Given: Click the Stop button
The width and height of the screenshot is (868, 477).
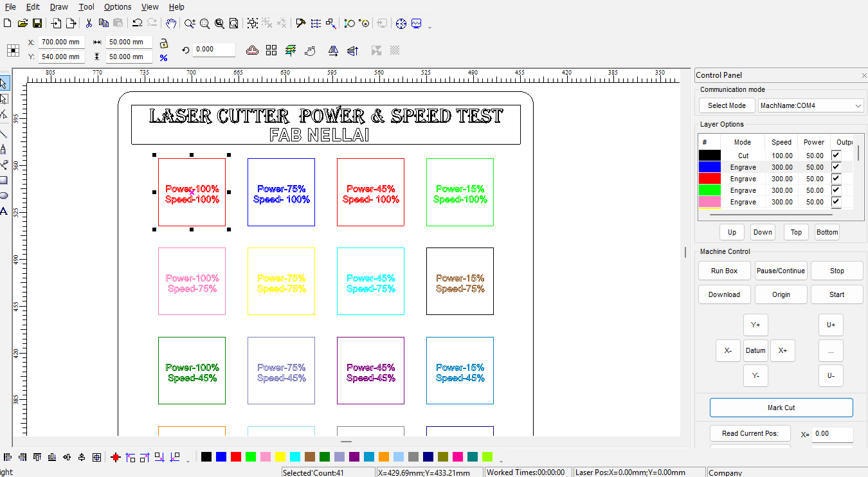Looking at the screenshot, I should [837, 271].
